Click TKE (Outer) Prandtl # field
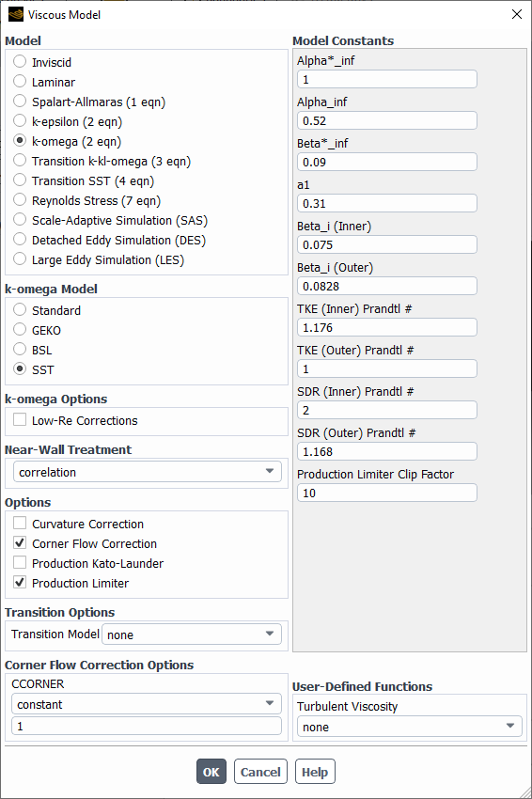The width and height of the screenshot is (532, 799). [x=387, y=368]
